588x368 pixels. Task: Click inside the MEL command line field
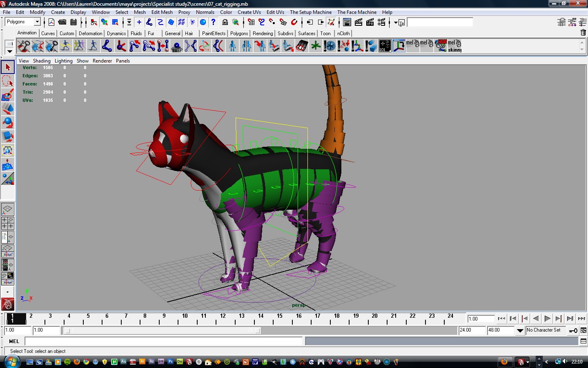coord(163,341)
